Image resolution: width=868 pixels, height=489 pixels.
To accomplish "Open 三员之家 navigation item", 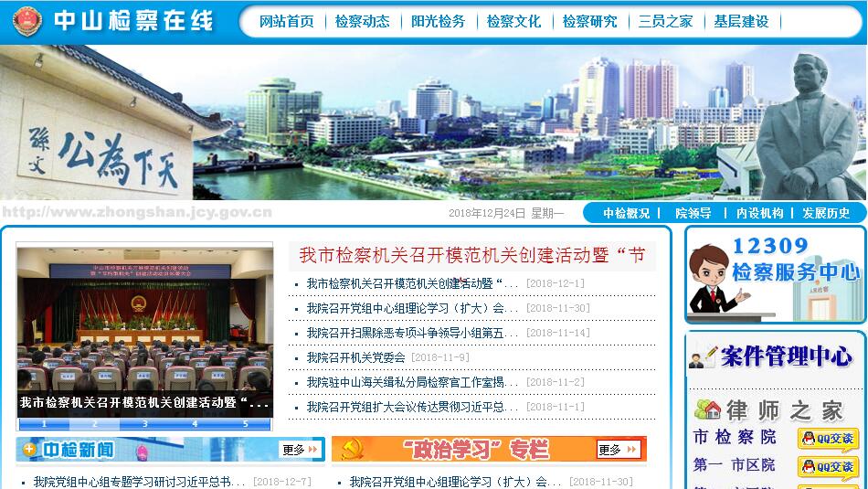I will pos(665,22).
